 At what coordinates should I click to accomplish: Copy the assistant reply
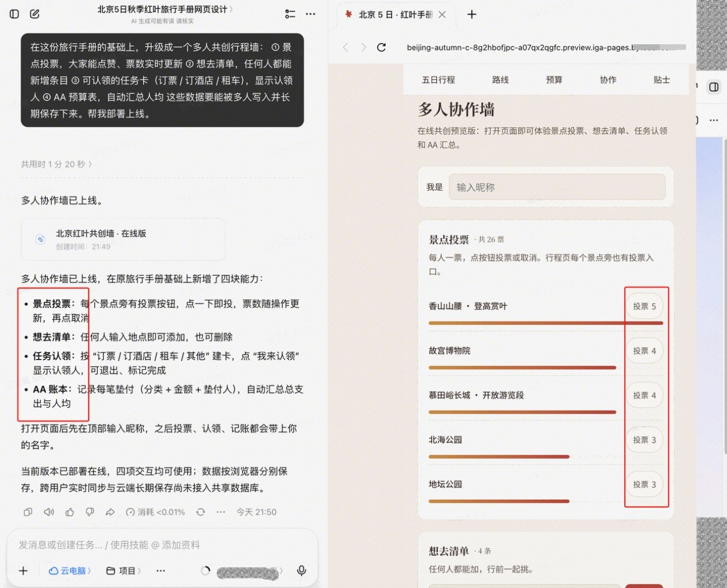28,512
